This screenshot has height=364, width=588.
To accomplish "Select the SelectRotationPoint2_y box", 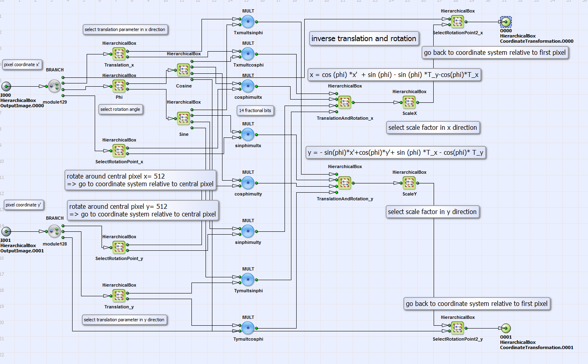I will [x=457, y=328].
